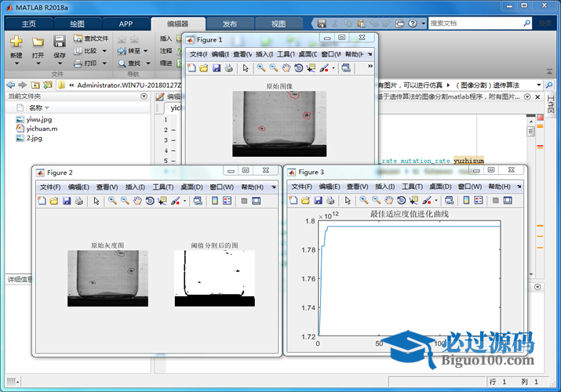Click the insert legend icon in Figure 2

pyautogui.click(x=228, y=201)
